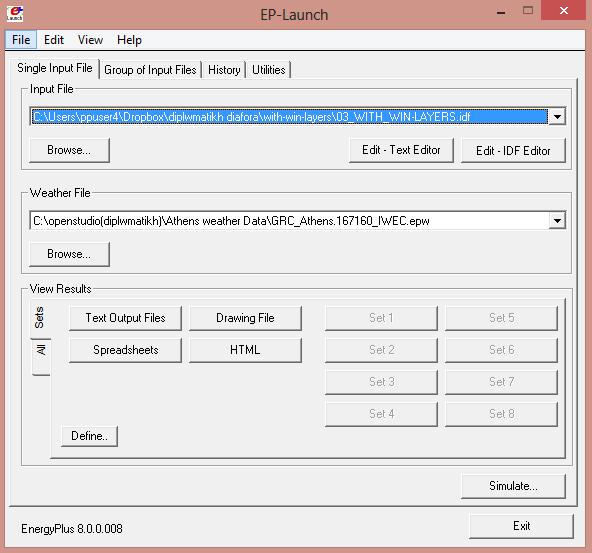Open the View menu
Viewport: 592px width, 553px height.
click(x=90, y=40)
